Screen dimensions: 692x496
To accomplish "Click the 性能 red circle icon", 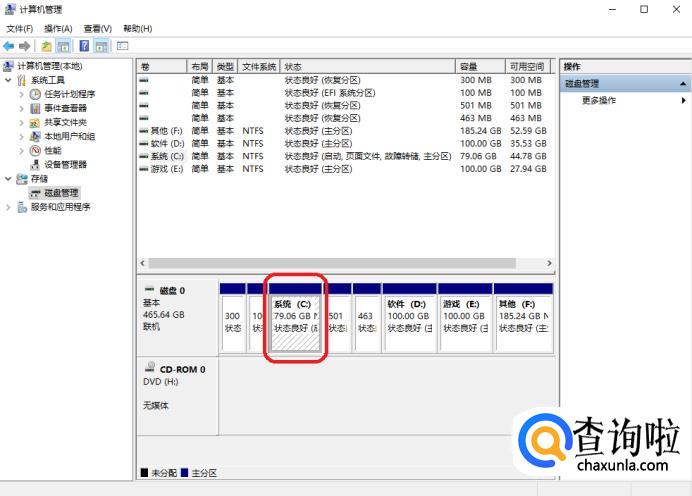I will [x=35, y=150].
